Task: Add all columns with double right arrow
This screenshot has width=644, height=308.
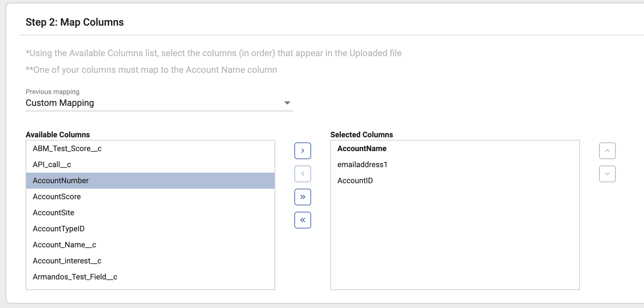Action: coord(302,197)
